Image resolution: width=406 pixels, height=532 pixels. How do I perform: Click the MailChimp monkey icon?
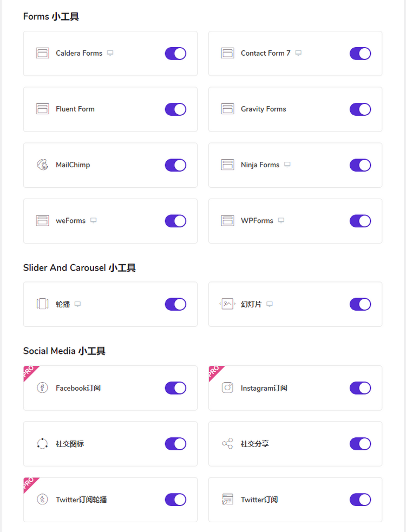[x=42, y=165]
